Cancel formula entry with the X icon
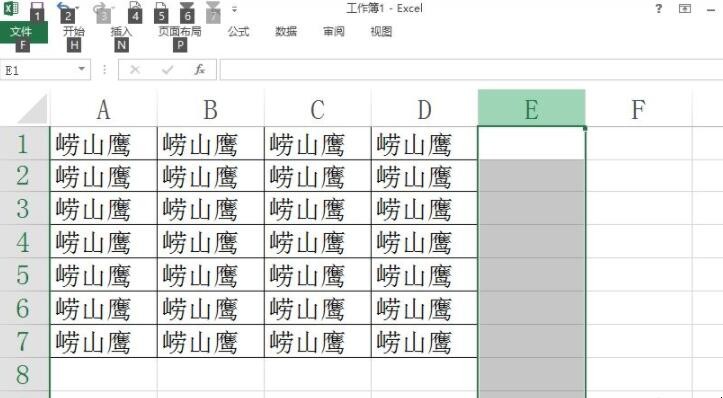Image resolution: width=723 pixels, height=398 pixels. tap(135, 70)
